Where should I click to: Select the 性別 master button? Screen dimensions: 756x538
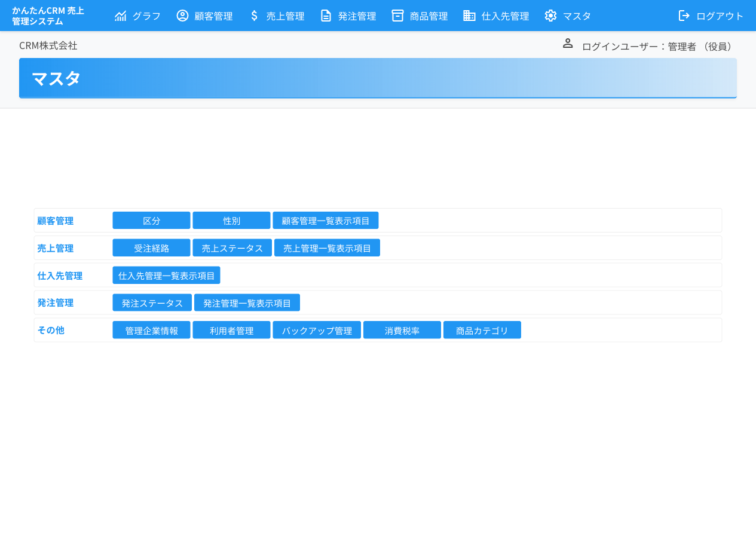pyautogui.click(x=231, y=221)
